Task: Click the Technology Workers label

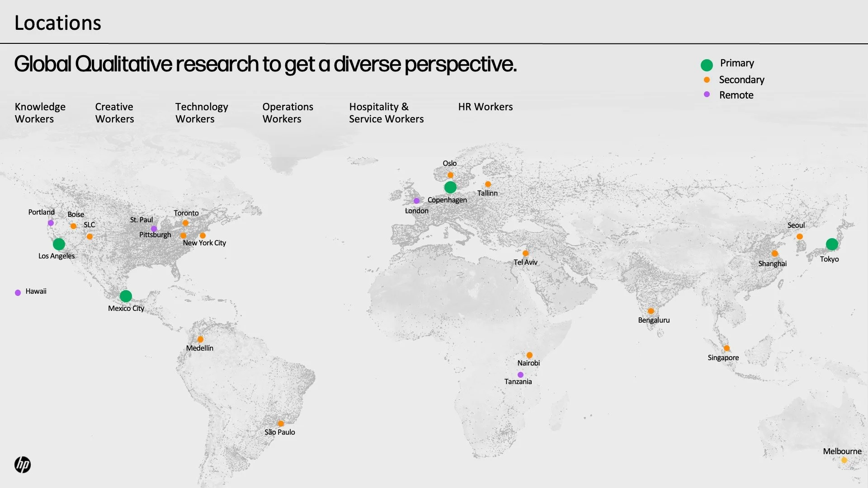Action: point(202,113)
